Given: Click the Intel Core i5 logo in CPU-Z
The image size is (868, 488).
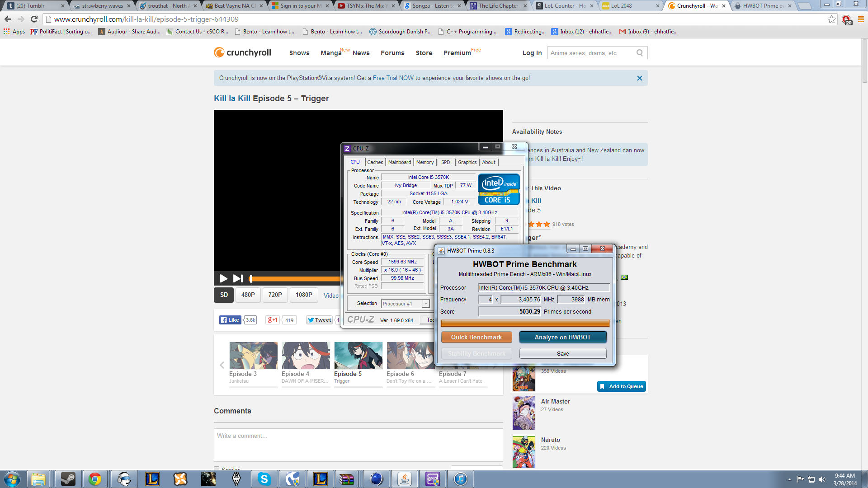Looking at the screenshot, I should click(499, 189).
